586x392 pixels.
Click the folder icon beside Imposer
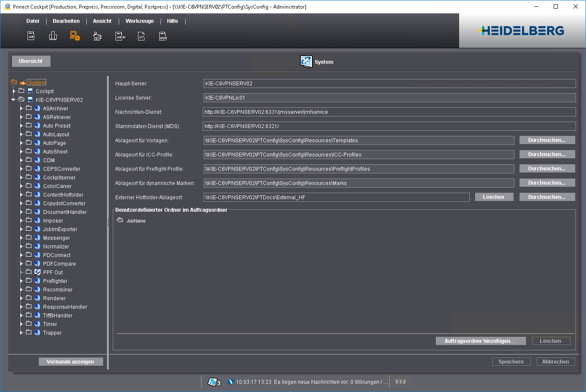click(29, 220)
